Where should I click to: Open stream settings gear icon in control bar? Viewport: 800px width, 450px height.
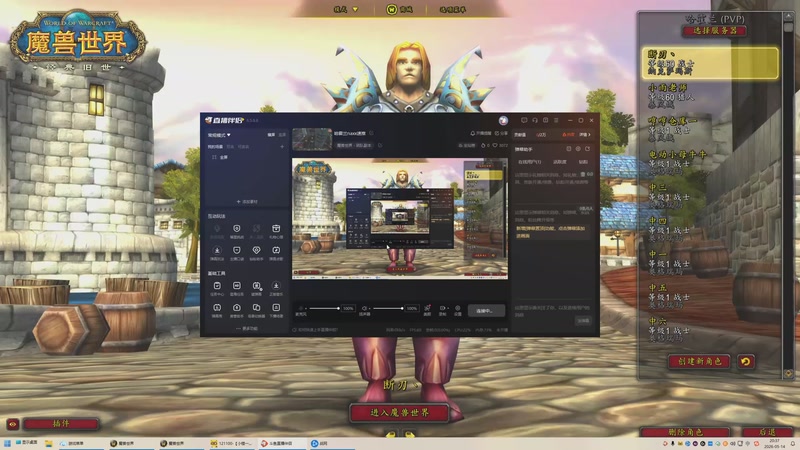point(458,308)
